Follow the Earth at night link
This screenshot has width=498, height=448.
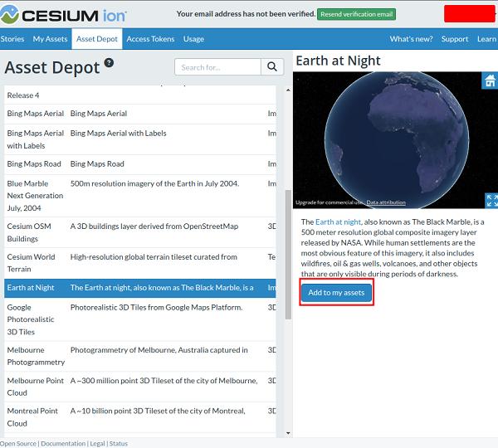[x=338, y=222]
